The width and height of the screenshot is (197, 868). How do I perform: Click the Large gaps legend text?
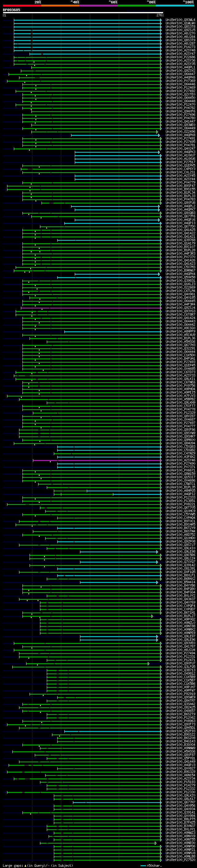pyautogui.click(x=13, y=865)
